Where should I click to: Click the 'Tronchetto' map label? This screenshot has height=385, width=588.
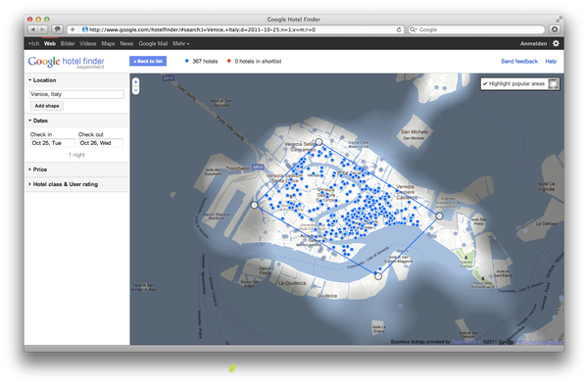[237, 168]
